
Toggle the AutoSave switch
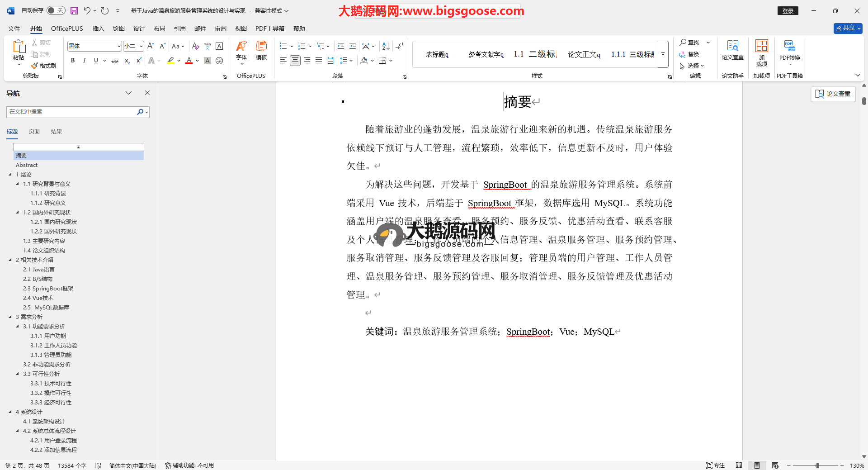click(x=56, y=10)
